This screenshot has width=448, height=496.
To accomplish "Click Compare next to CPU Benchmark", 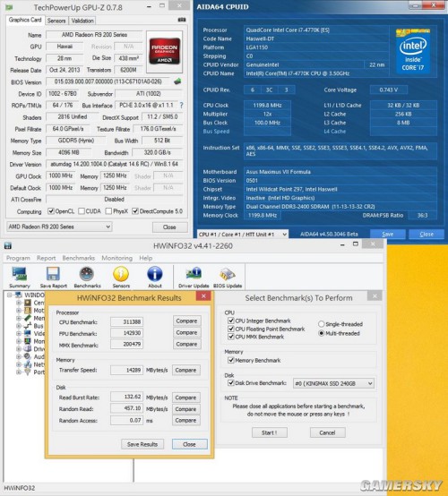I will point(186,321).
